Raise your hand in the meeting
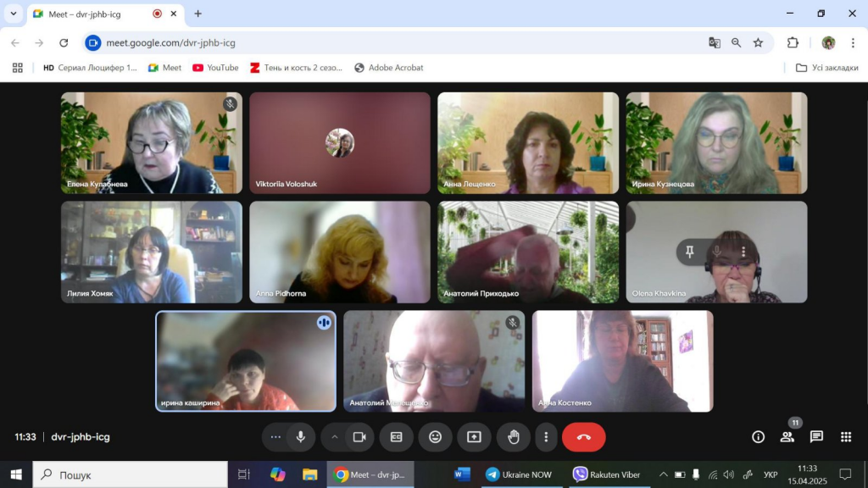Viewport: 868px width, 488px height. tap(513, 437)
